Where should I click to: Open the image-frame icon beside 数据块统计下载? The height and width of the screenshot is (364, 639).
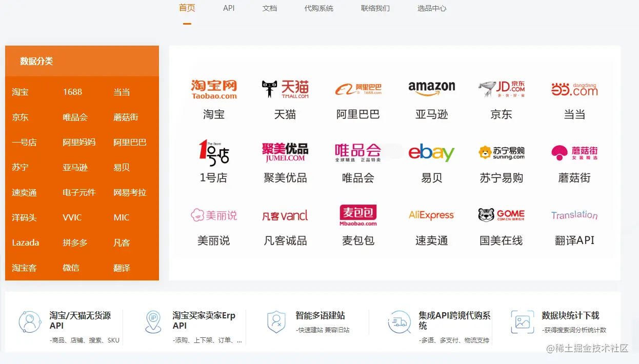point(522,322)
